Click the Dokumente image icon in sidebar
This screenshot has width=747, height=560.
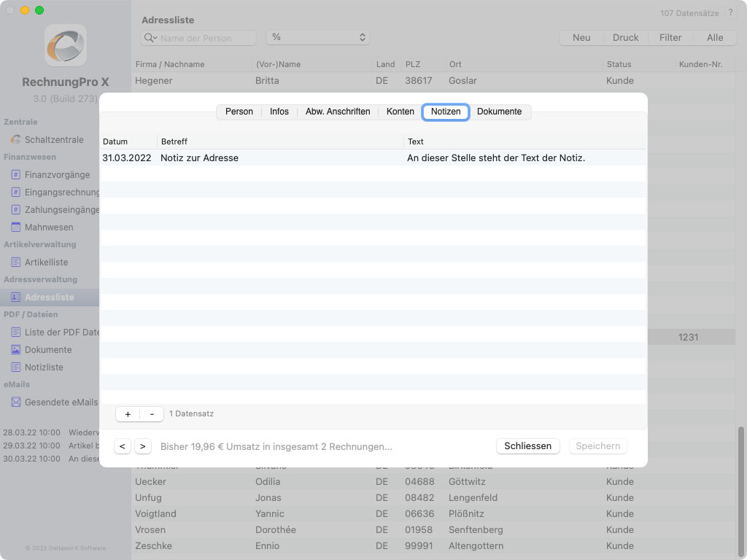16,349
